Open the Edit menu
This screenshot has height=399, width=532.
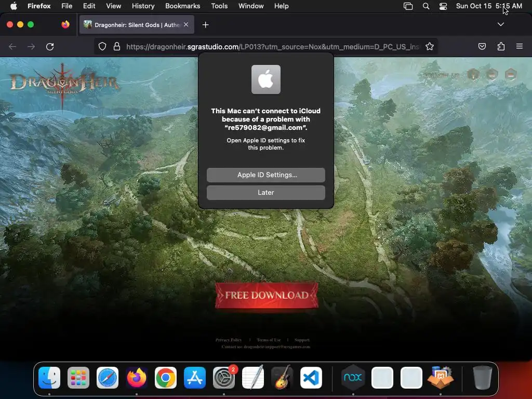click(89, 6)
